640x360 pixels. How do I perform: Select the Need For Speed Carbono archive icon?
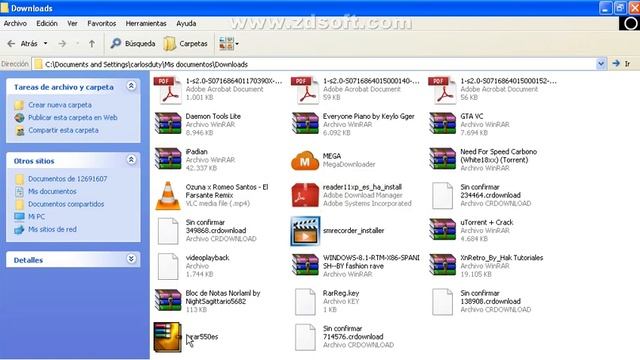pyautogui.click(x=442, y=159)
